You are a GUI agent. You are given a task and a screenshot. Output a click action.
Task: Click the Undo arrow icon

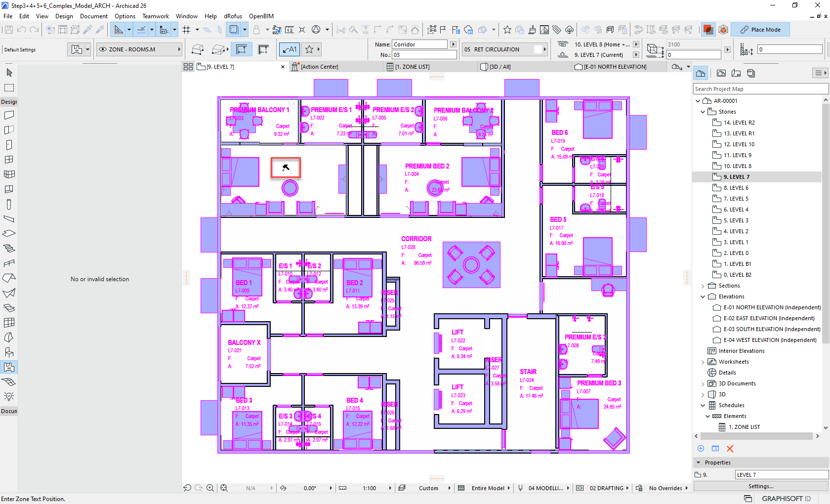tap(21, 29)
